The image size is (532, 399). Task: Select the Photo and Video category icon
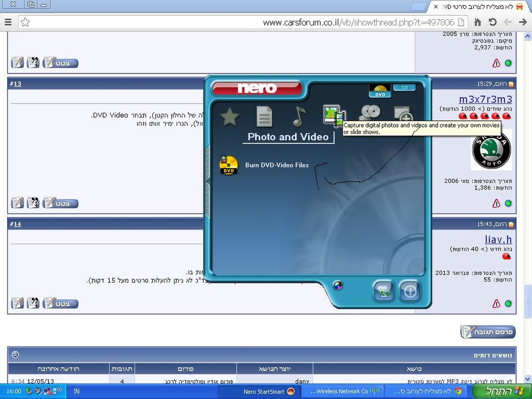pos(334,115)
